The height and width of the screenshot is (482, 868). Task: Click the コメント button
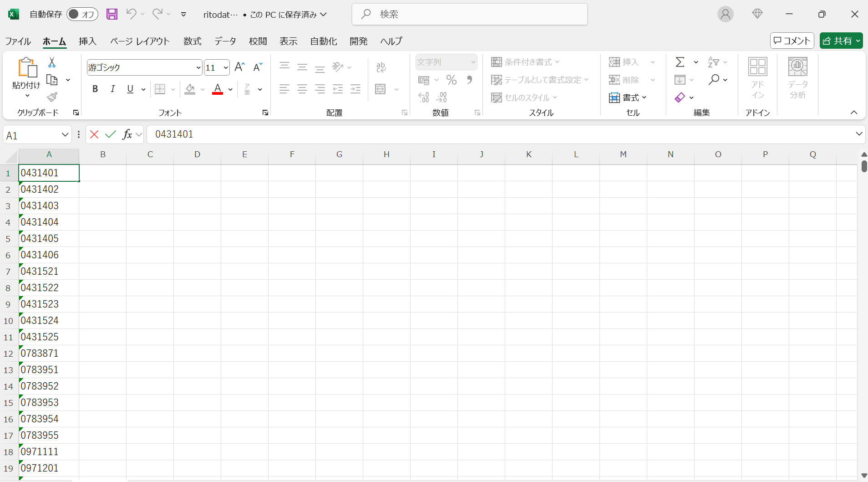click(792, 41)
